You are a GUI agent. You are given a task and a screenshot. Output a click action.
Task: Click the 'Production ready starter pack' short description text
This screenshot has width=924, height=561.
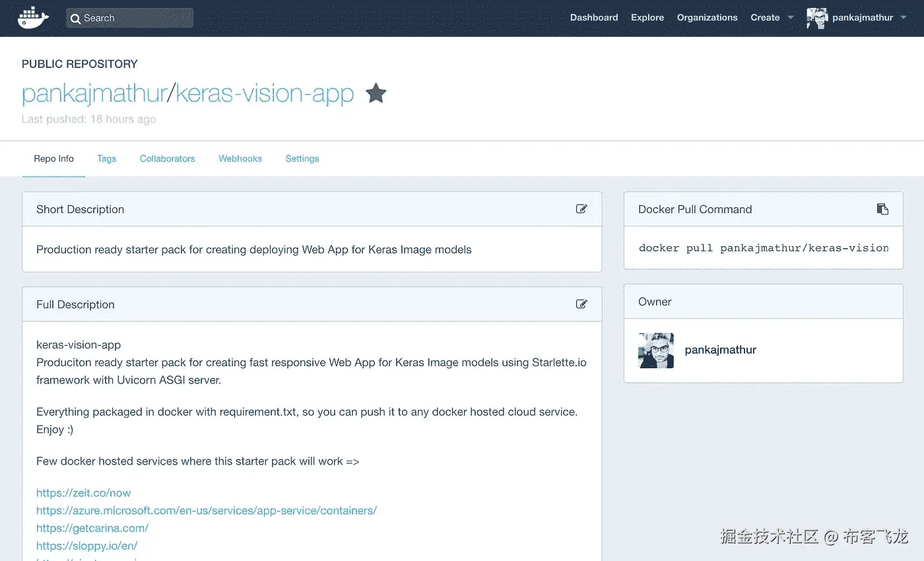coord(254,249)
